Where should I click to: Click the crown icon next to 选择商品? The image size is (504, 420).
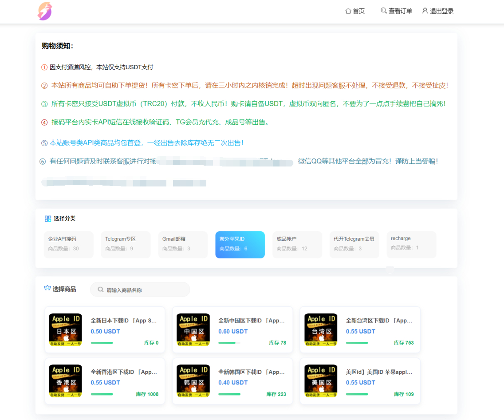47,289
